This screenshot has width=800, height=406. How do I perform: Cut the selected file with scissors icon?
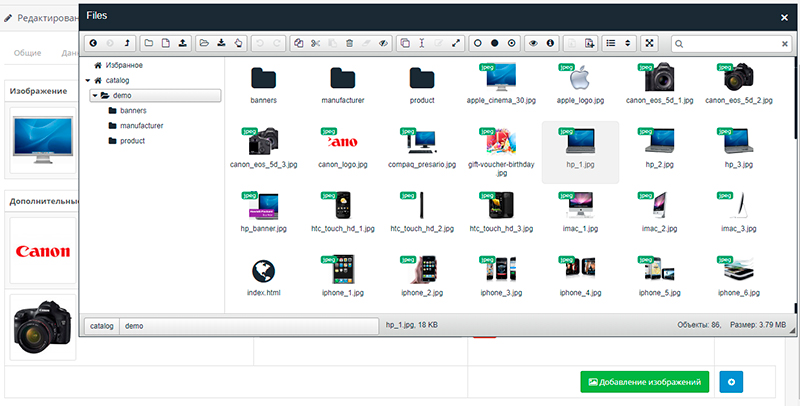(315, 44)
